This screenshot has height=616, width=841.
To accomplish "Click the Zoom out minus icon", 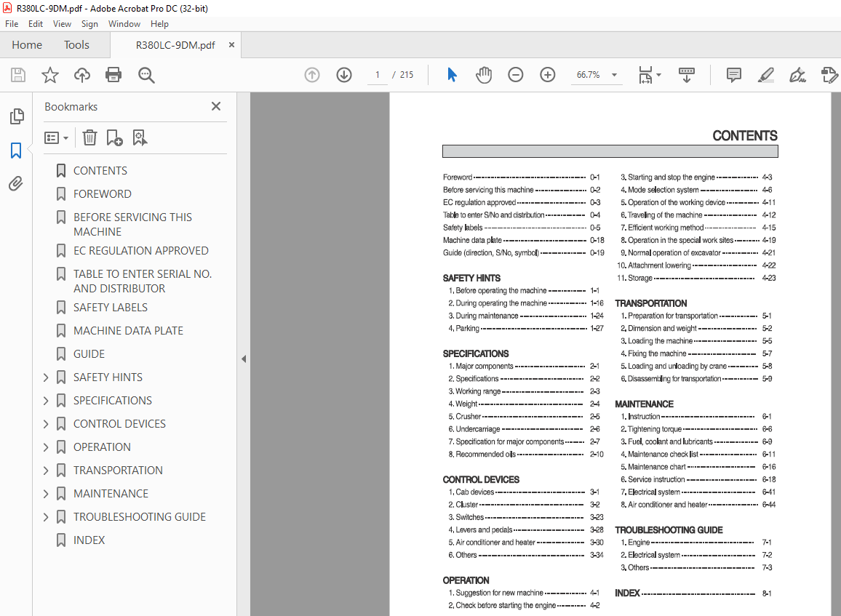I will pos(516,75).
